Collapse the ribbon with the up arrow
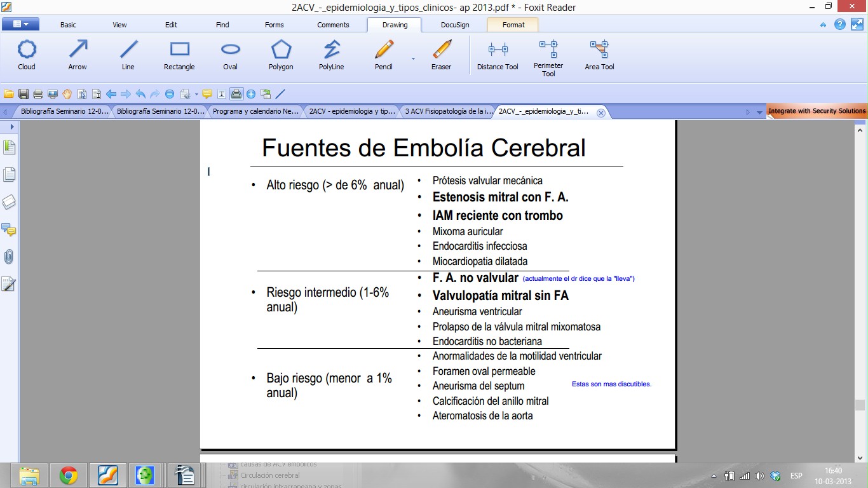This screenshot has width=868, height=488. click(824, 25)
